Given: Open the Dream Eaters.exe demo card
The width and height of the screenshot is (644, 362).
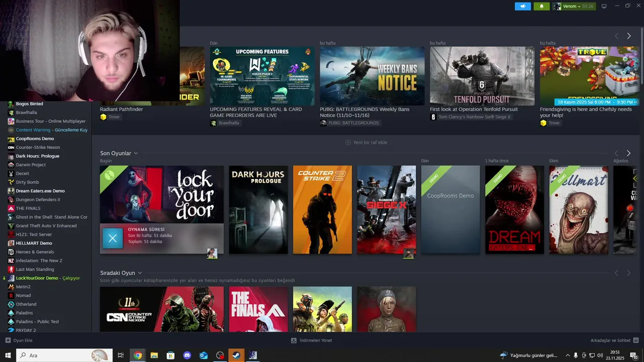Looking at the screenshot, I should coord(514,210).
